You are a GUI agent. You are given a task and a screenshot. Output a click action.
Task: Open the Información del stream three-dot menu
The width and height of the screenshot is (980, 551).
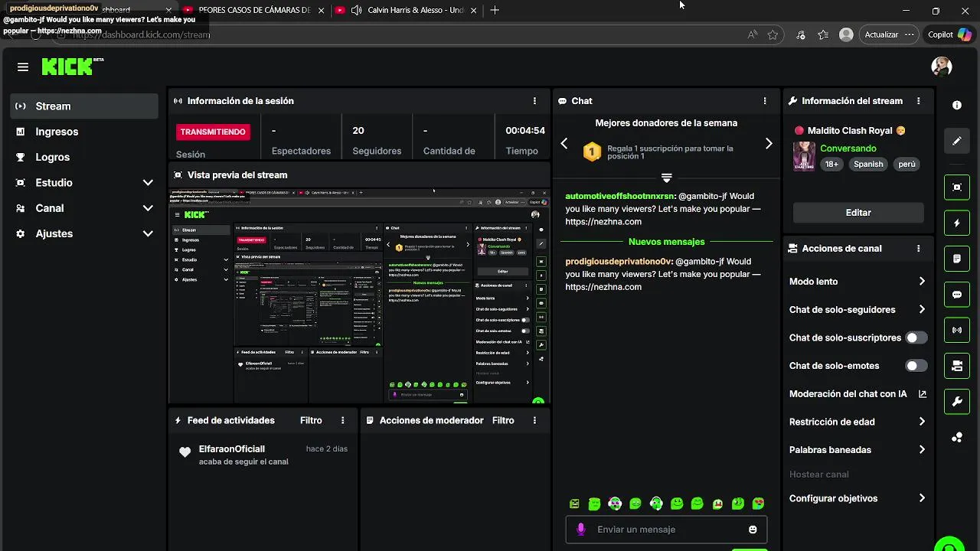918,101
